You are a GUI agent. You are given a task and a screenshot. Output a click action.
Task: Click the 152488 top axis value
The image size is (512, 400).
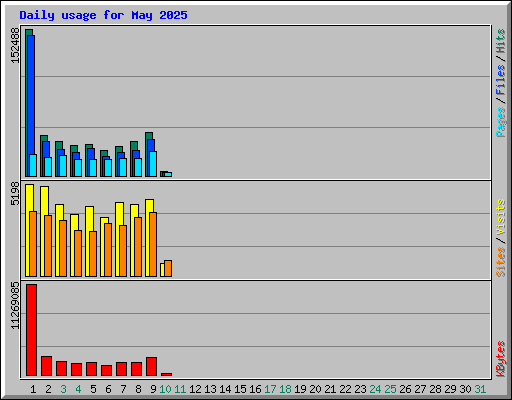(x=15, y=45)
